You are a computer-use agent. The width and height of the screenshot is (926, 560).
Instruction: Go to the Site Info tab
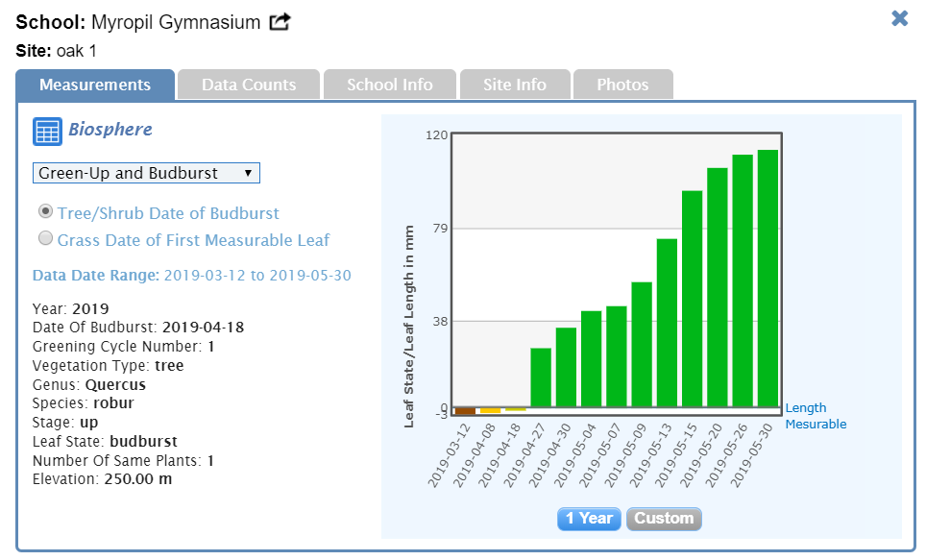tap(515, 85)
